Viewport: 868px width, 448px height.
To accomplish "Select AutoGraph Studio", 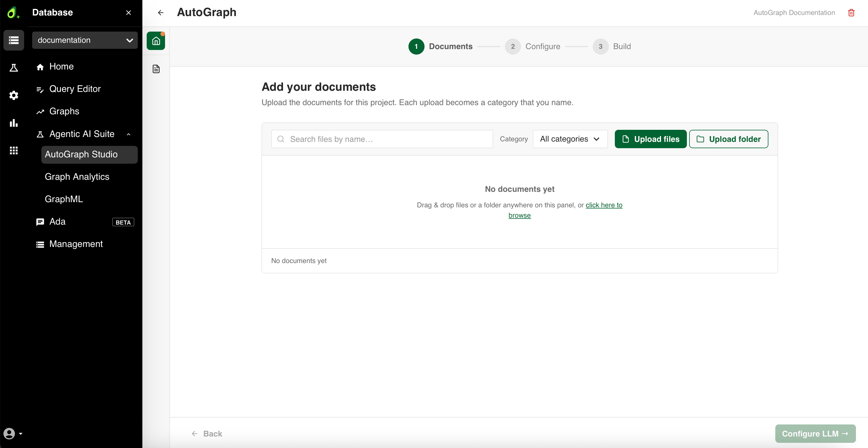I will tap(89, 155).
